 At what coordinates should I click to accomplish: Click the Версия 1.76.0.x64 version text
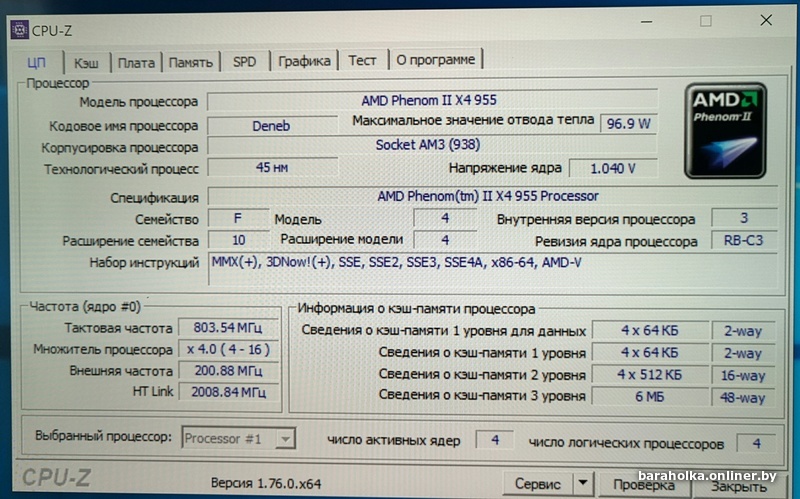click(x=266, y=483)
